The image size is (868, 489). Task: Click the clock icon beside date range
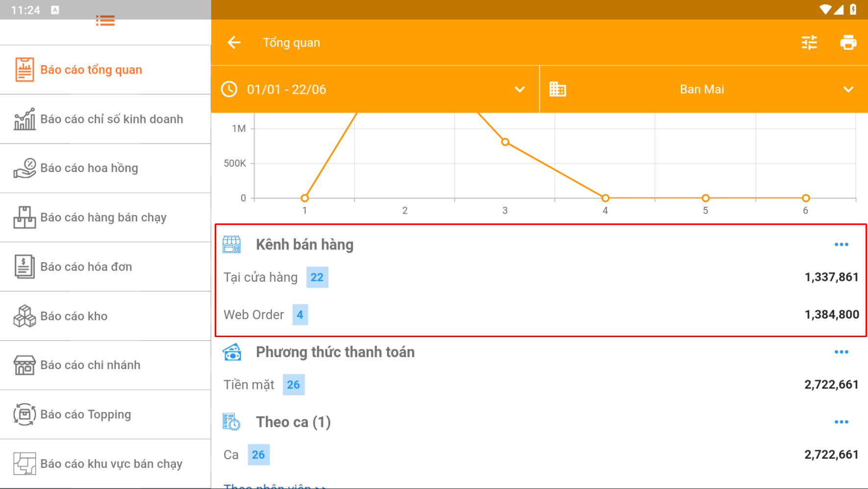[x=229, y=89]
